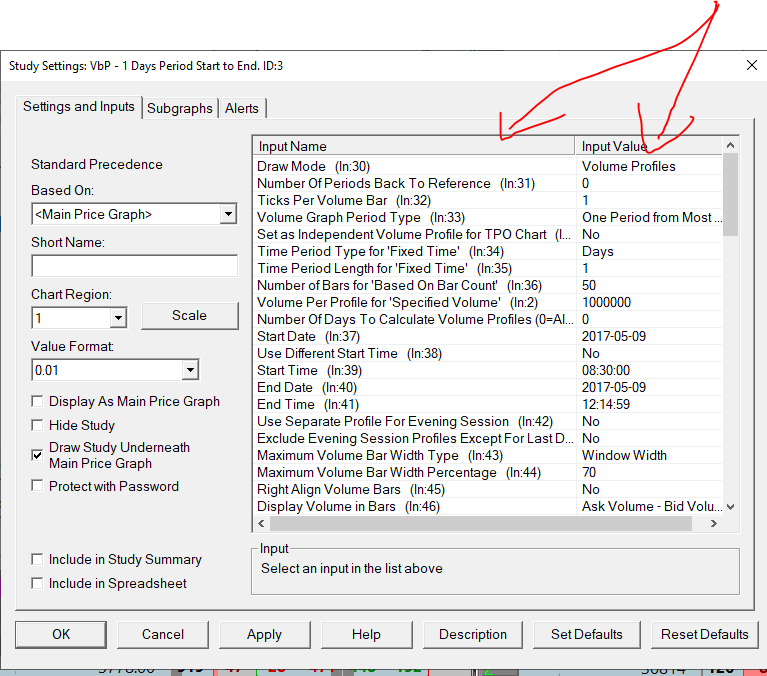767x676 pixels.
Task: Click the End Time value 12:14:59
Action: pos(606,405)
